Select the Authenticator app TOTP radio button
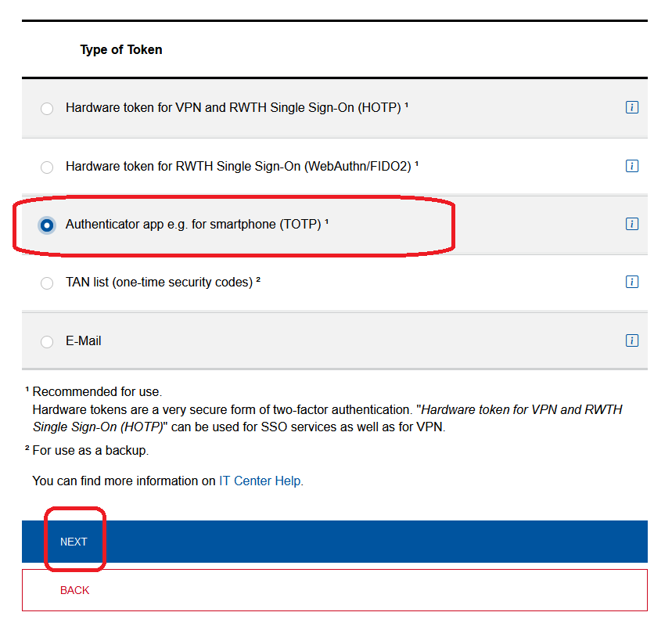The width and height of the screenshot is (672, 623). pos(47,225)
